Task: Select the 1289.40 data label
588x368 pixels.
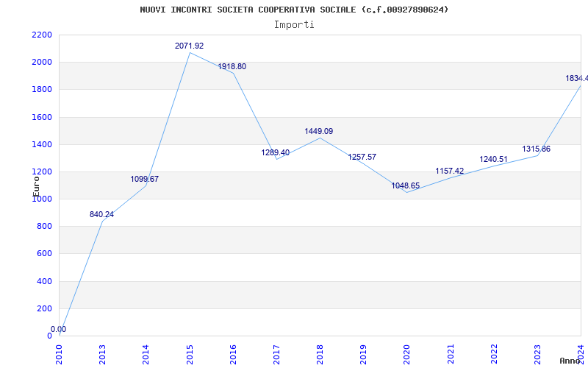Action: 275,152
